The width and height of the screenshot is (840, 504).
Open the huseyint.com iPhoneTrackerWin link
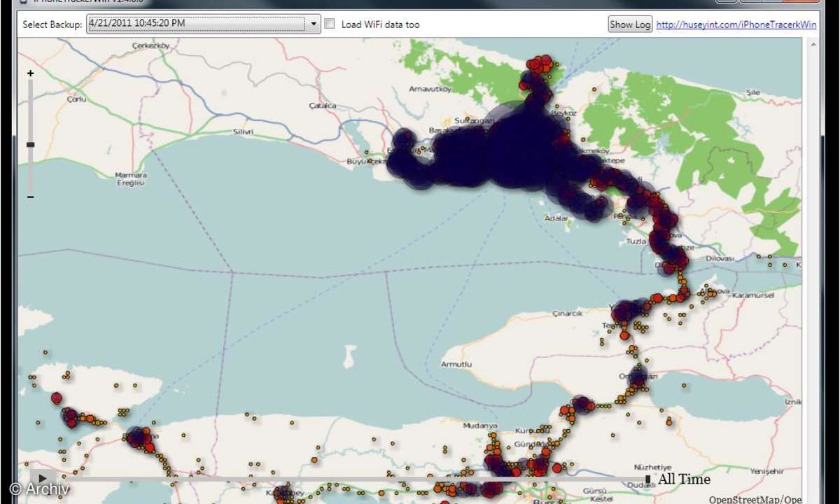736,24
